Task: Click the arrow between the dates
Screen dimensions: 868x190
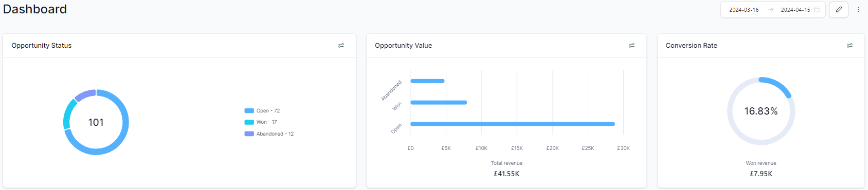Action: [x=770, y=10]
